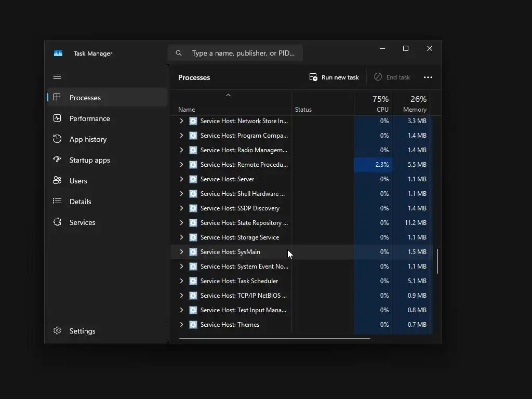Click gear icon of Service Host: Network Store

click(193, 121)
